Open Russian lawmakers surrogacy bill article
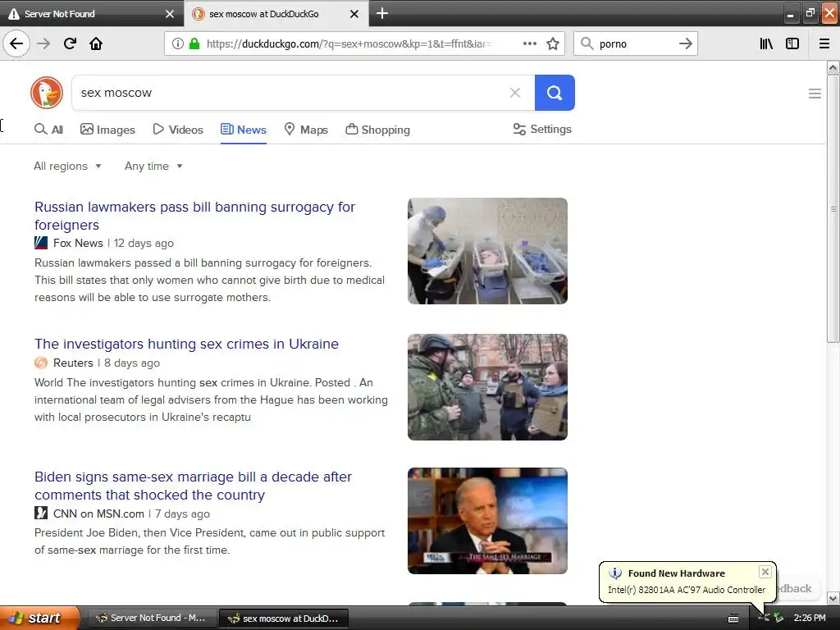Image resolution: width=840 pixels, height=630 pixels. (x=194, y=216)
